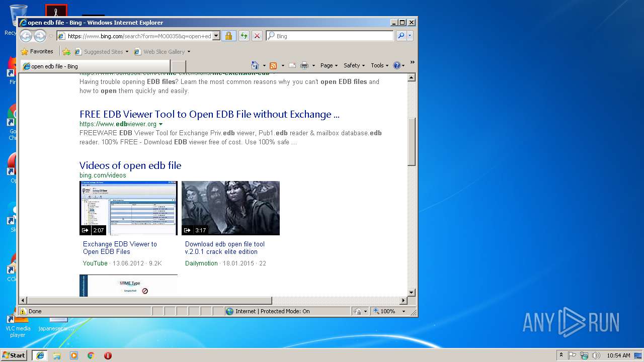Refresh the page with the green arrows
The image size is (644, 362).
click(x=244, y=36)
